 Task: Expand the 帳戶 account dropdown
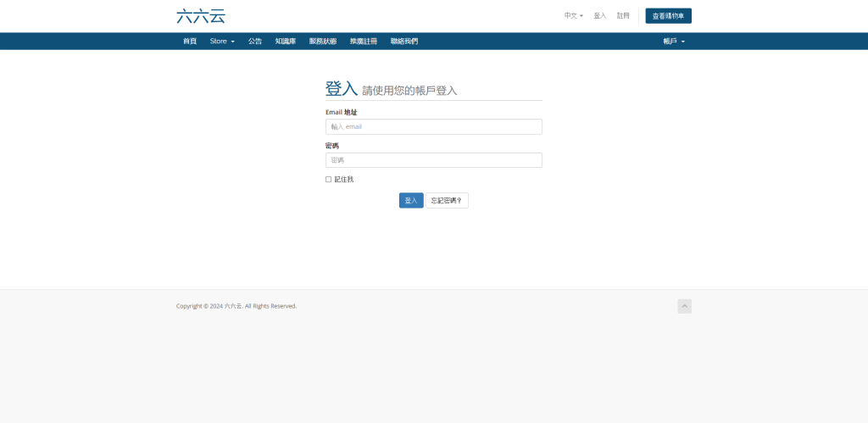point(673,41)
